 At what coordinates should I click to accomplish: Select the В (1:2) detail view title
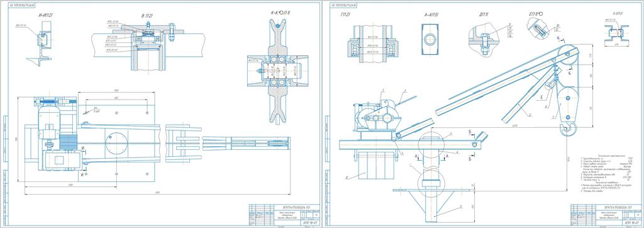(147, 16)
